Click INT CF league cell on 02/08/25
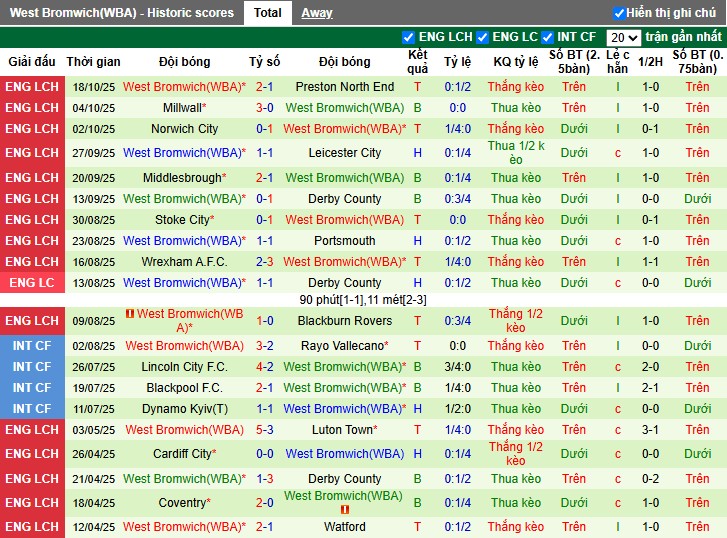This screenshot has height=538, width=727. [x=32, y=346]
